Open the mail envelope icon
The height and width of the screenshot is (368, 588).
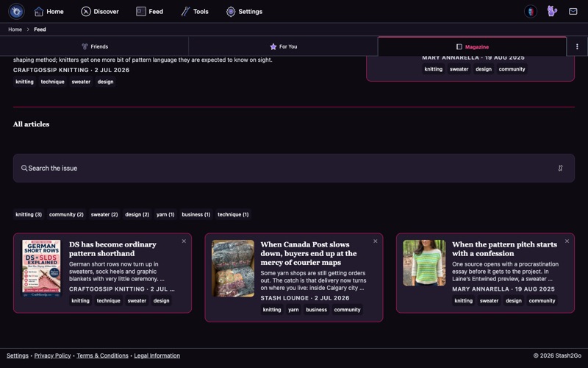point(573,11)
